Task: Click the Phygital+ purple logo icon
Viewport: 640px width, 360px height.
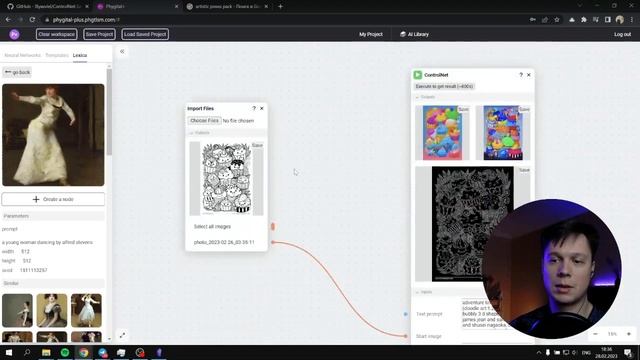Action: [14, 34]
